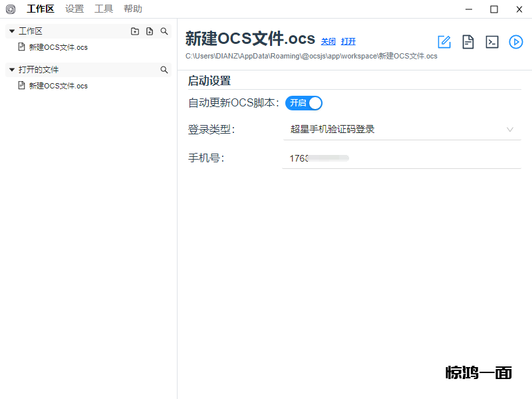532x399 pixels.
Task: Open the 设置 menu
Action: [74, 9]
